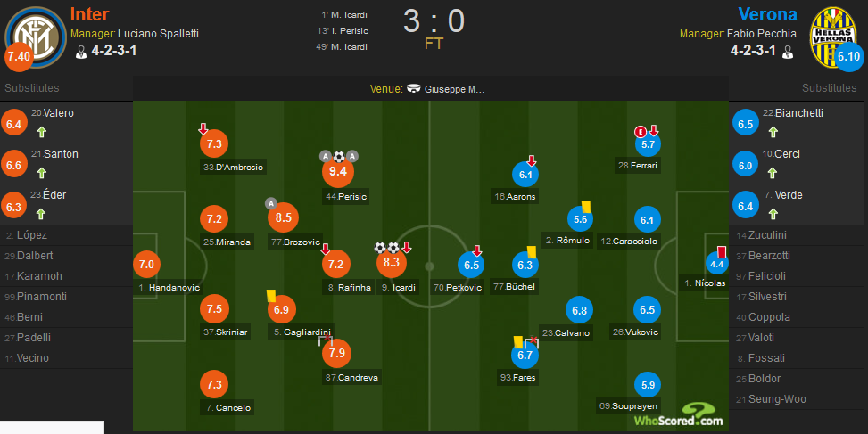Select Perisic's 9.4 rating circle
This screenshot has height=434, width=868.
[338, 171]
